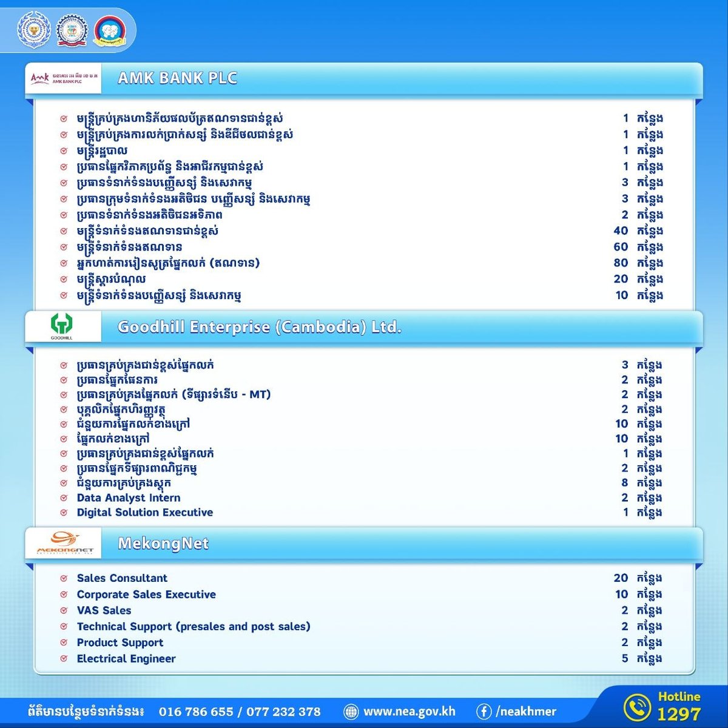Click the bullet icon beside Product Support
Screen dimensions: 728x728
coord(64,643)
